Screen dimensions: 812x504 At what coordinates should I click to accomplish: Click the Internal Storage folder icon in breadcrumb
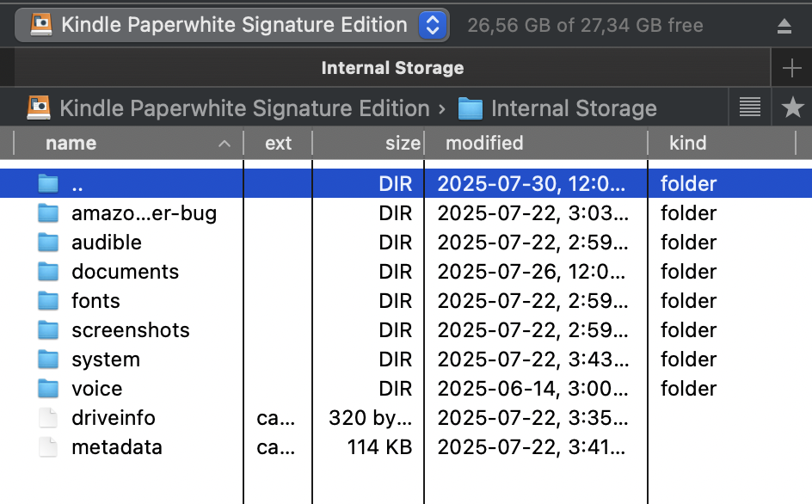pos(471,108)
